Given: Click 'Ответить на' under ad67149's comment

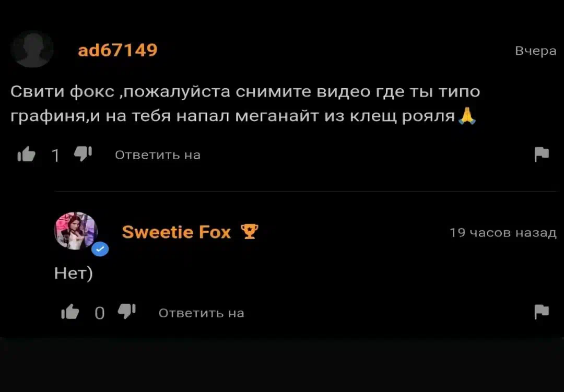Looking at the screenshot, I should point(158,155).
